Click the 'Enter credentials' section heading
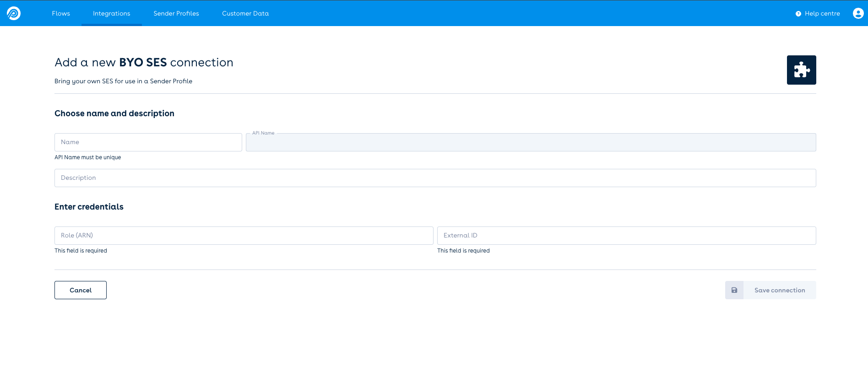 pyautogui.click(x=89, y=207)
